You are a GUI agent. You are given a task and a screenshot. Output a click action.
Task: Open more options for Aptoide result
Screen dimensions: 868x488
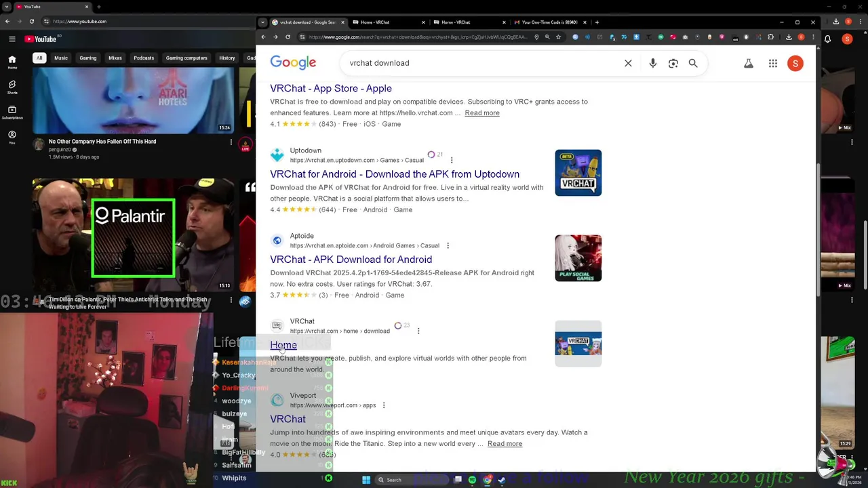click(448, 245)
